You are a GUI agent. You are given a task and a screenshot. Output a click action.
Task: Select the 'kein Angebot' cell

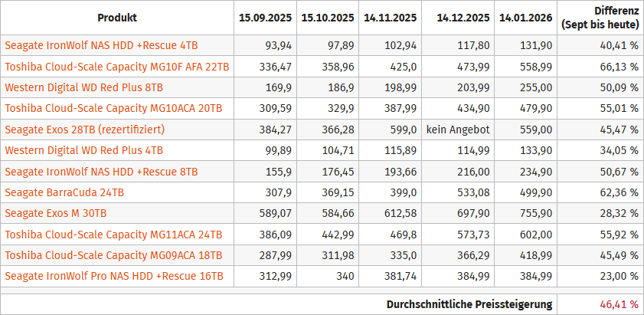pos(457,129)
